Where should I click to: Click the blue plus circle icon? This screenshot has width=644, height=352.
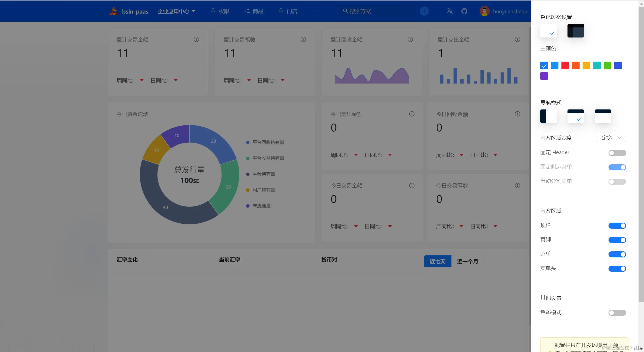(424, 11)
